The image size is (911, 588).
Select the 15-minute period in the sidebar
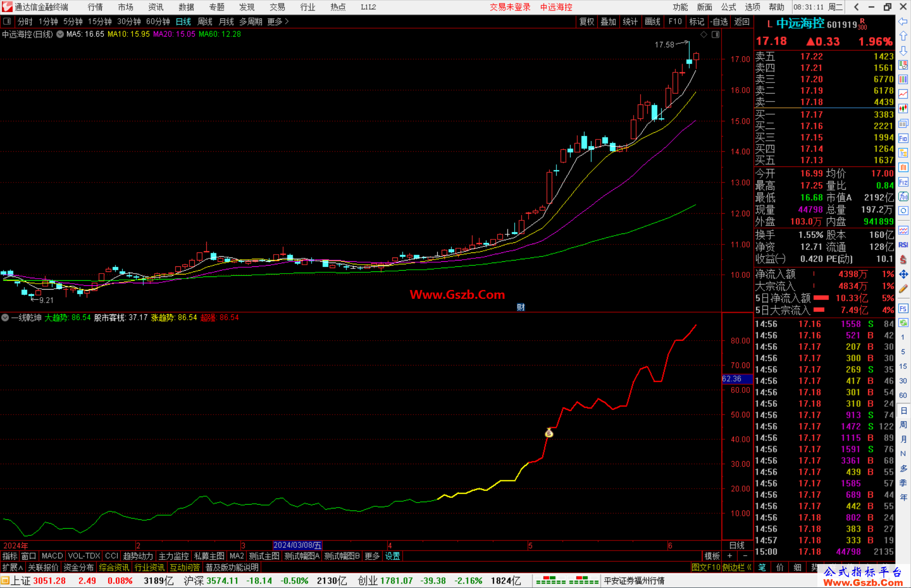coord(903,366)
